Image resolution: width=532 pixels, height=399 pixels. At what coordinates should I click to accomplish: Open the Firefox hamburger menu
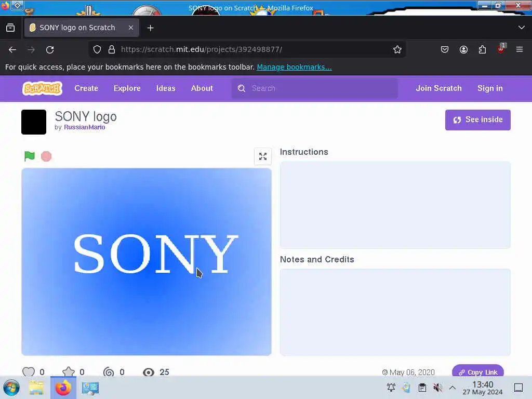[x=520, y=49]
